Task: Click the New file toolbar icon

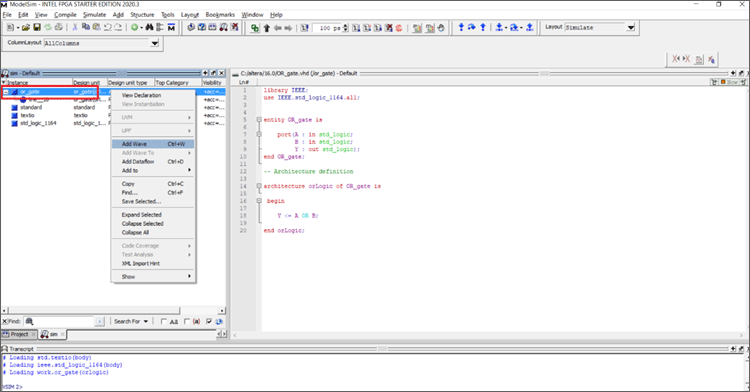Action: (x=10, y=28)
